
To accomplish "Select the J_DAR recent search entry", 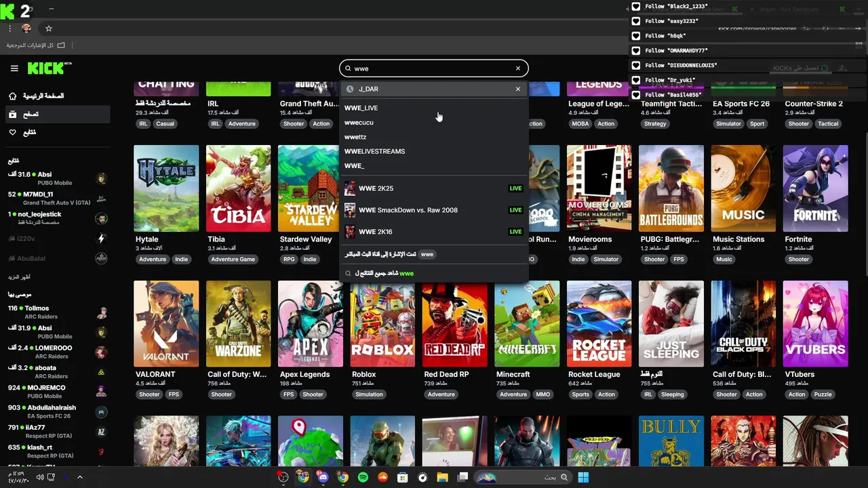I will coord(433,89).
